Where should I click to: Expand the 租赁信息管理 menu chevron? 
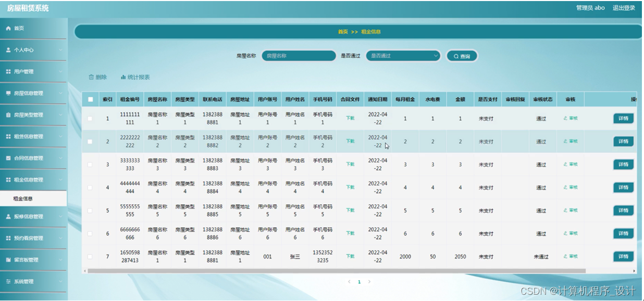point(61,136)
